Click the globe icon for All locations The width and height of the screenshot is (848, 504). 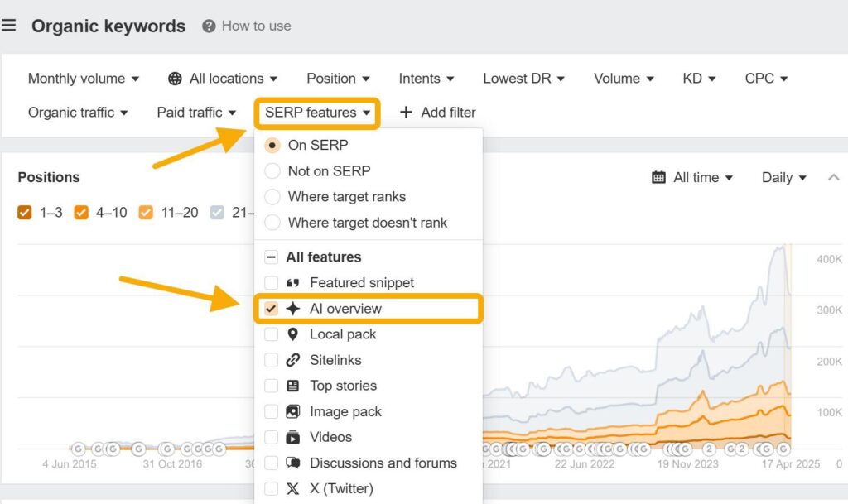click(x=175, y=79)
